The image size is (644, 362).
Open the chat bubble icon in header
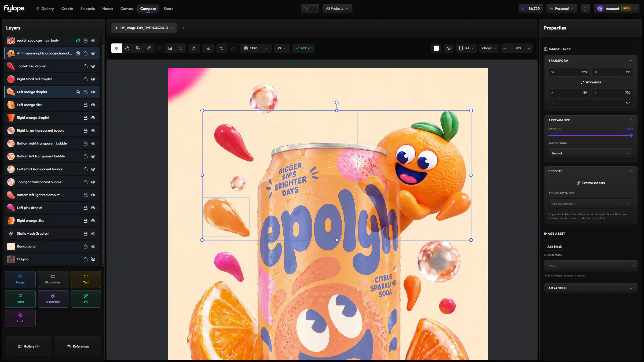point(586,9)
